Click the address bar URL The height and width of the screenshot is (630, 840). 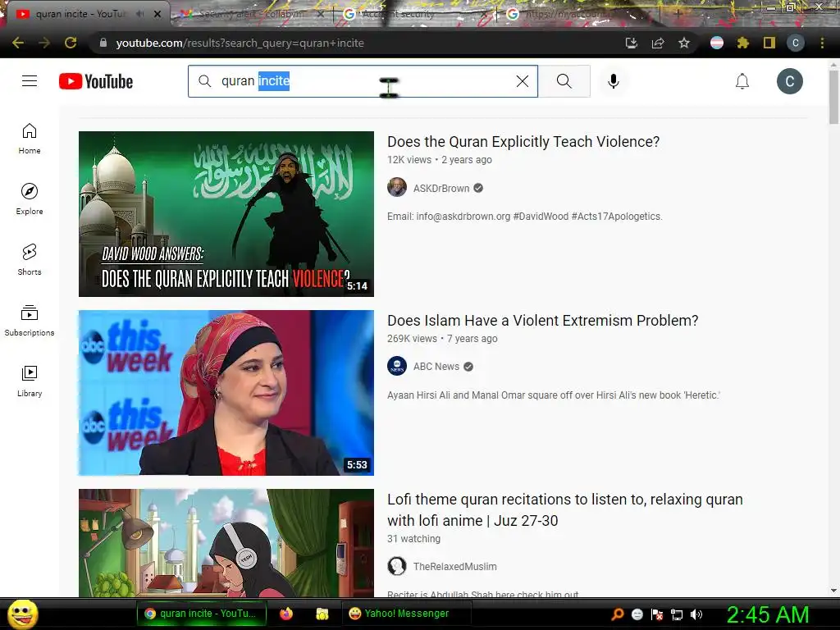tap(240, 43)
